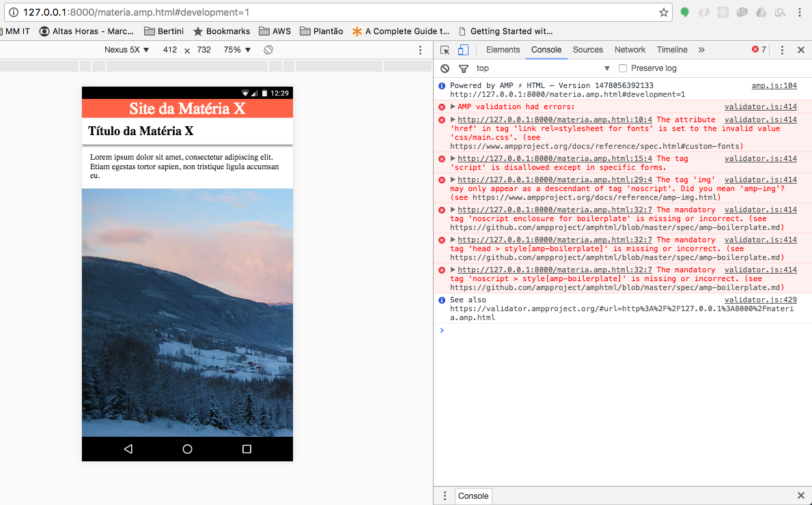Screen dimensions: 812x505
Task: Enable the Preserve log checkbox
Action: tap(623, 68)
